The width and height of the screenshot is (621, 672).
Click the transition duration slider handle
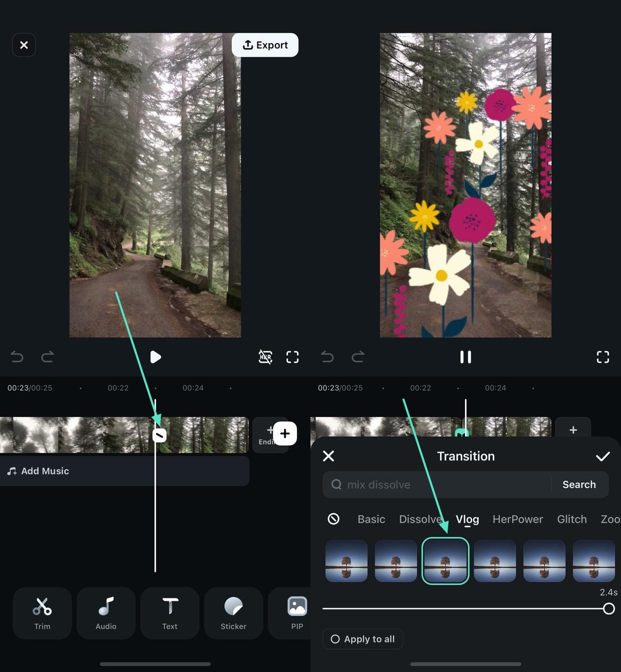click(609, 608)
